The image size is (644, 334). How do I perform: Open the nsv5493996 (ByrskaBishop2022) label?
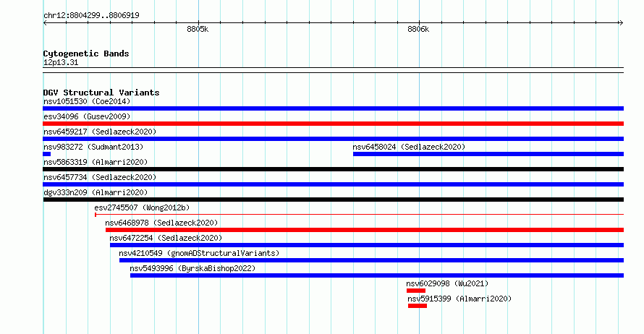[x=192, y=268]
